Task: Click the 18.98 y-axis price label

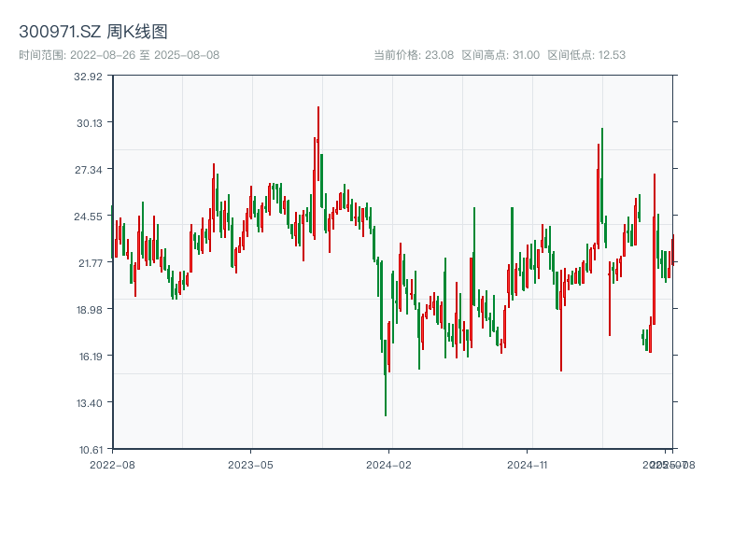Action: coord(89,310)
